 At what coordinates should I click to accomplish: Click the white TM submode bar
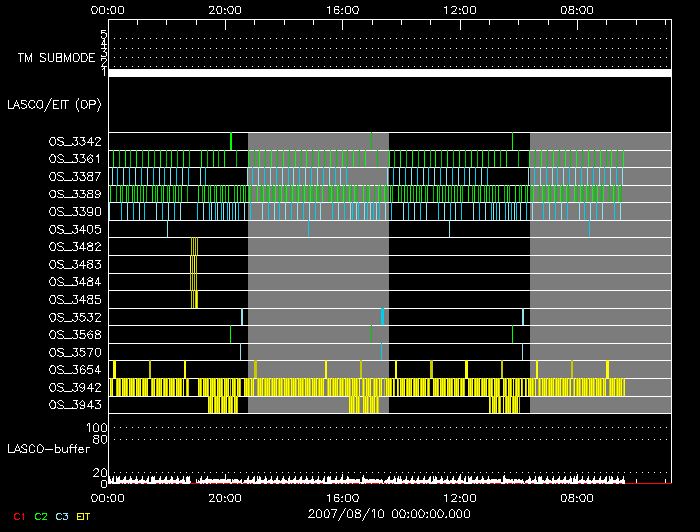point(390,73)
